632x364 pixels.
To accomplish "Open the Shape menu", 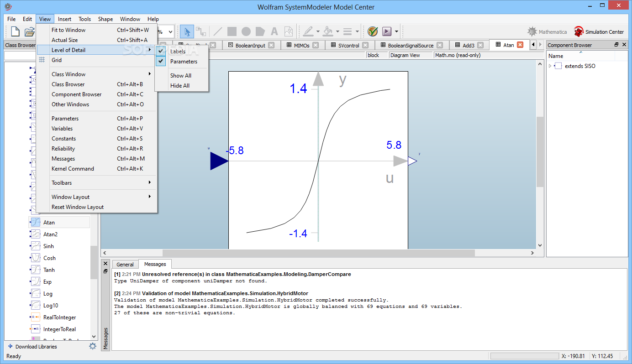I will click(105, 19).
